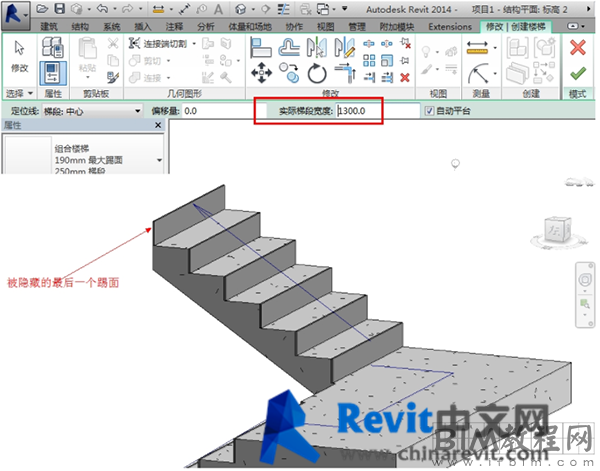Expand the quick access toolbar customize arrow
The height and width of the screenshot is (471, 600).
344,8
